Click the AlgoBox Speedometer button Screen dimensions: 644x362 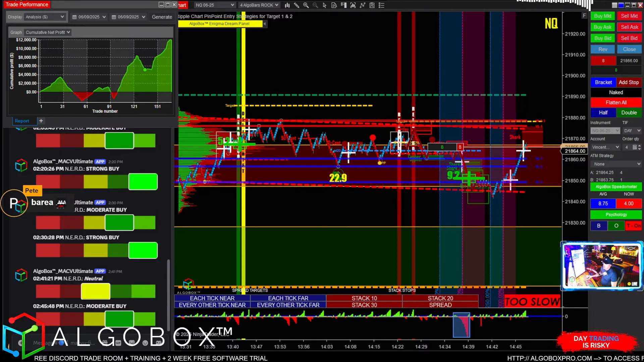pos(616,187)
